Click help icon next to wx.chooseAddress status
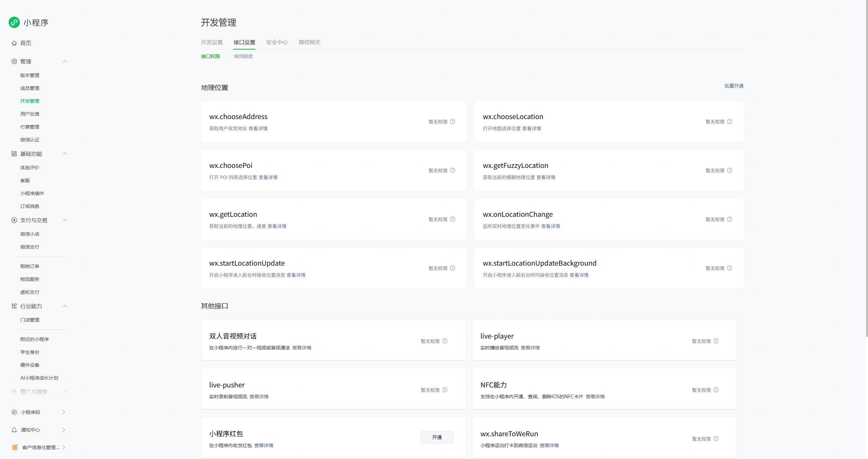868x459 pixels. [453, 121]
